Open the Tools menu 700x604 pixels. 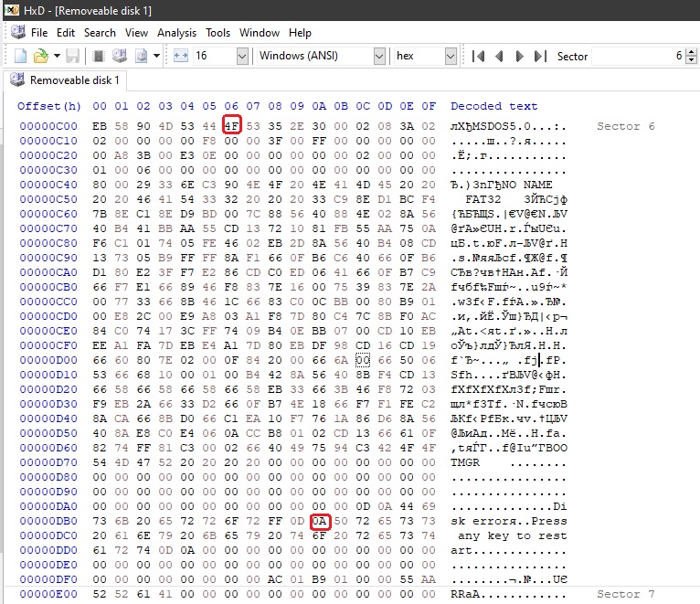click(217, 32)
